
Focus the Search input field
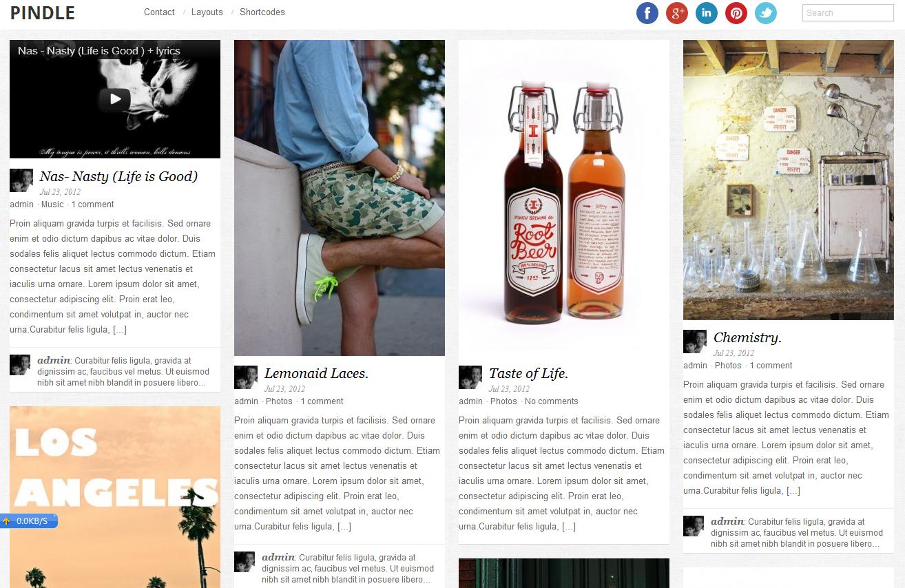click(848, 12)
